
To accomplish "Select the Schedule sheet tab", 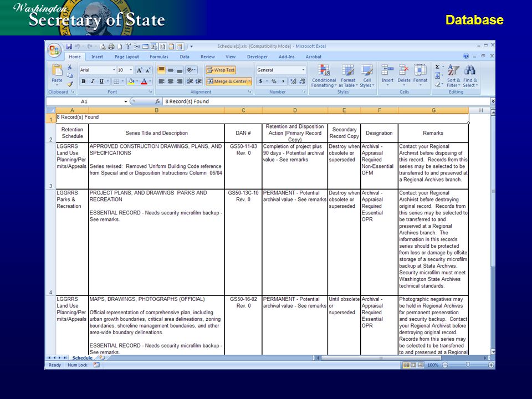I will [82, 357].
